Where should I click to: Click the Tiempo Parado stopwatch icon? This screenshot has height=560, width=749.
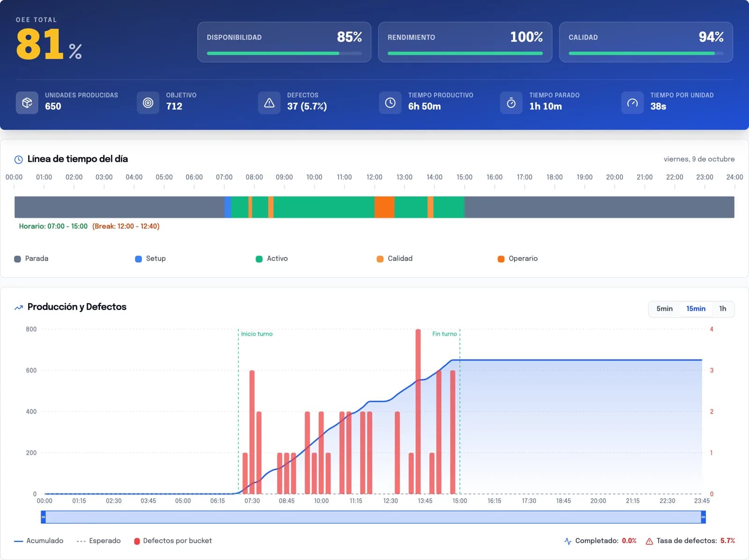tap(511, 103)
